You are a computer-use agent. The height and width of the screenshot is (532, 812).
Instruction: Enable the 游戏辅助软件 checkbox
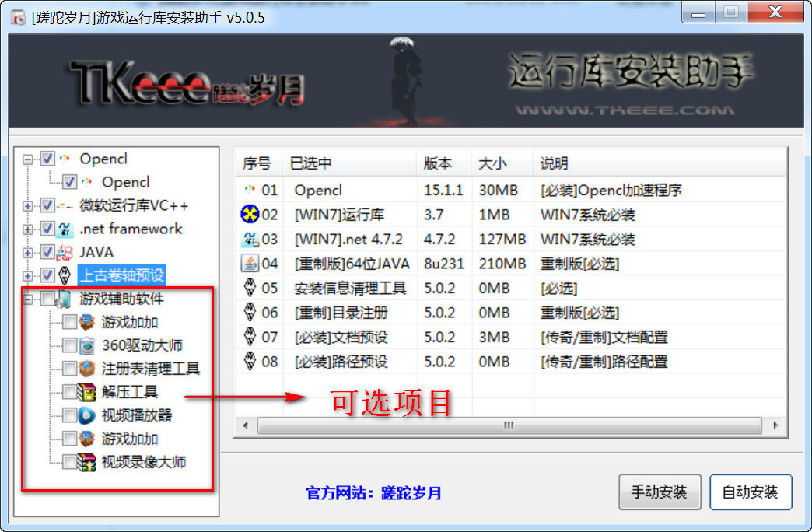coord(47,299)
